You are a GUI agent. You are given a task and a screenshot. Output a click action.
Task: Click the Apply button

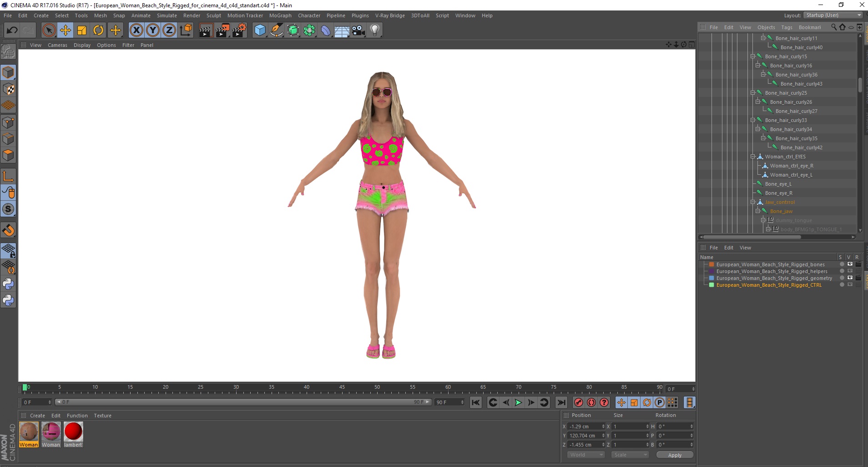click(675, 455)
